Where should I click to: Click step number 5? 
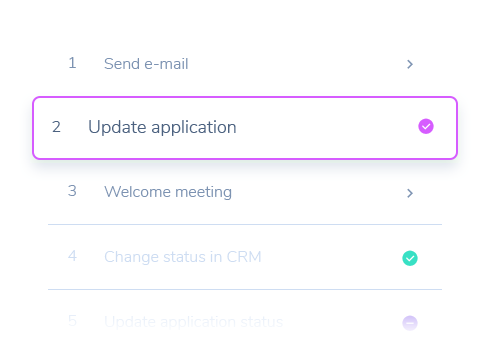click(x=72, y=321)
